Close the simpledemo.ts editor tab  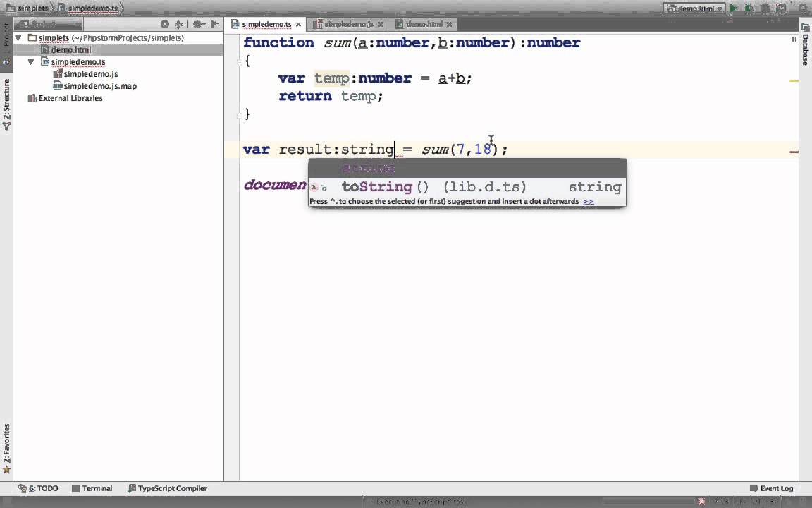click(298, 25)
